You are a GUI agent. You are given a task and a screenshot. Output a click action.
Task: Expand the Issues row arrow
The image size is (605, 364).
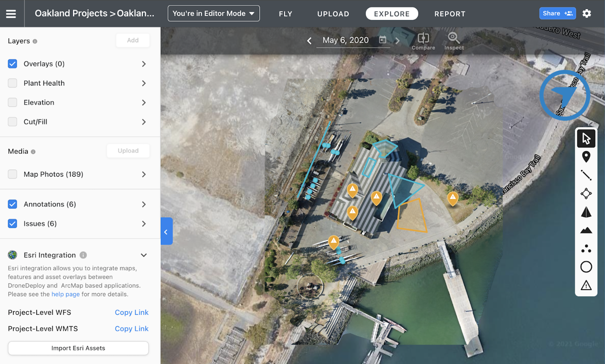pyautogui.click(x=144, y=224)
